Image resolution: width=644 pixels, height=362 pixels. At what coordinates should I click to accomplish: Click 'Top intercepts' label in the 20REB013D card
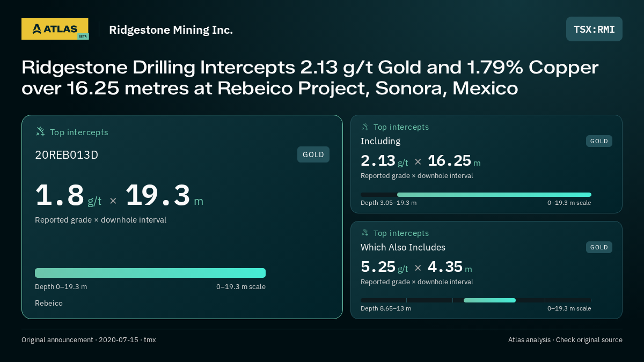coord(79,132)
